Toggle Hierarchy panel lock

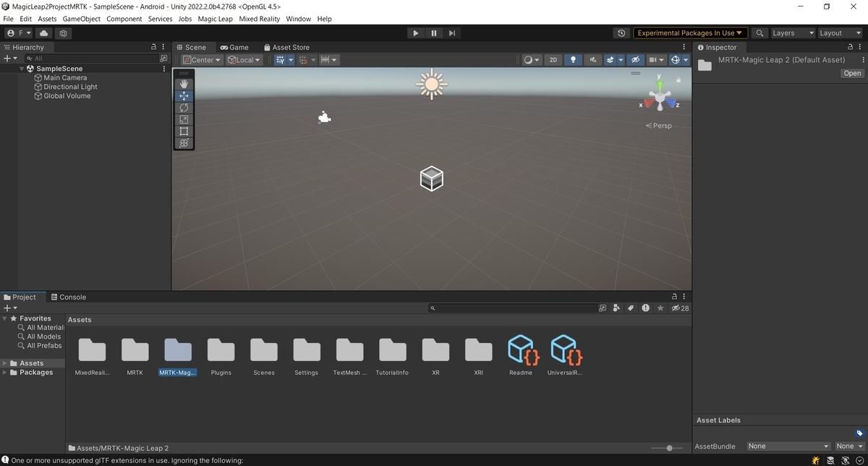point(153,47)
